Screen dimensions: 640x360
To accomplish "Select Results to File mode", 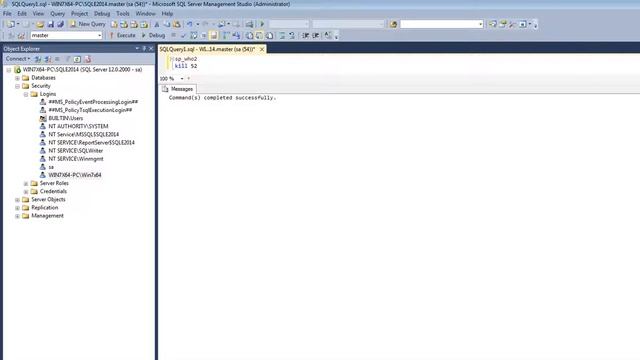I will [269, 36].
